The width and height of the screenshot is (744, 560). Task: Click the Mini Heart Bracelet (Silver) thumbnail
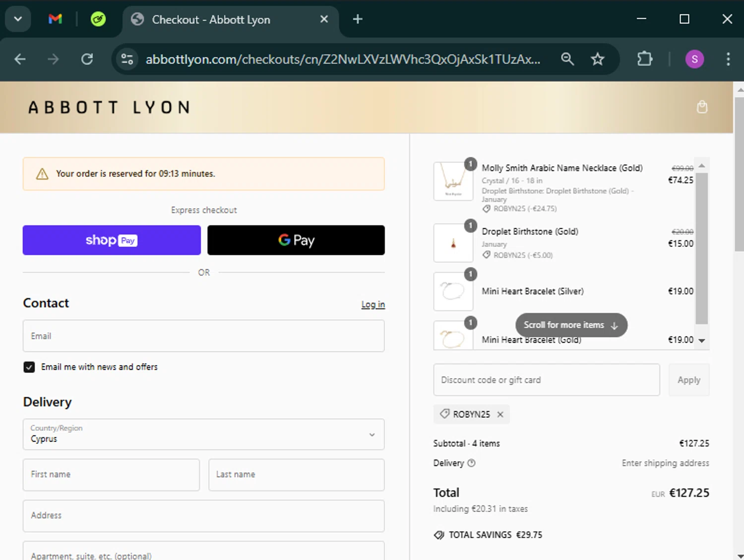pyautogui.click(x=453, y=291)
